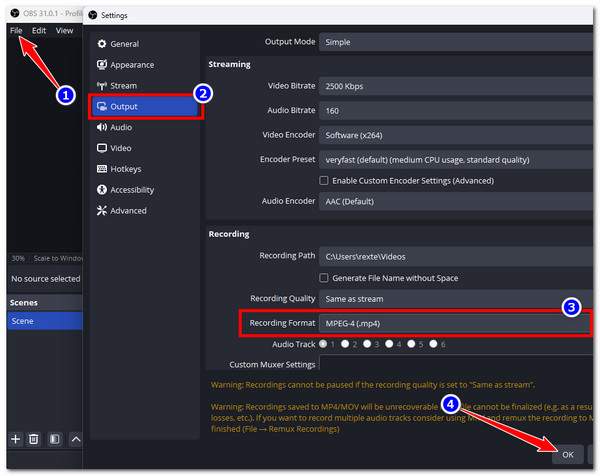Open the Audio Encoder dropdown
The image size is (600, 476).
(x=456, y=201)
